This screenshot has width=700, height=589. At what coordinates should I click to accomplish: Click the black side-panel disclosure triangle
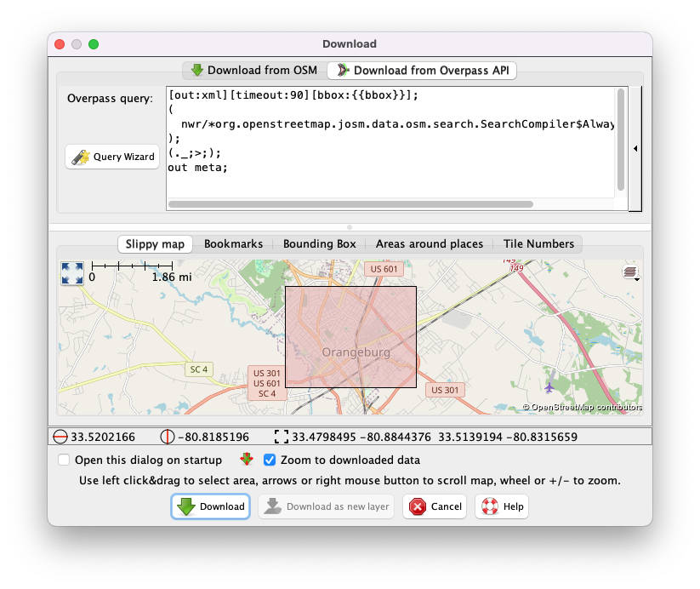click(635, 148)
